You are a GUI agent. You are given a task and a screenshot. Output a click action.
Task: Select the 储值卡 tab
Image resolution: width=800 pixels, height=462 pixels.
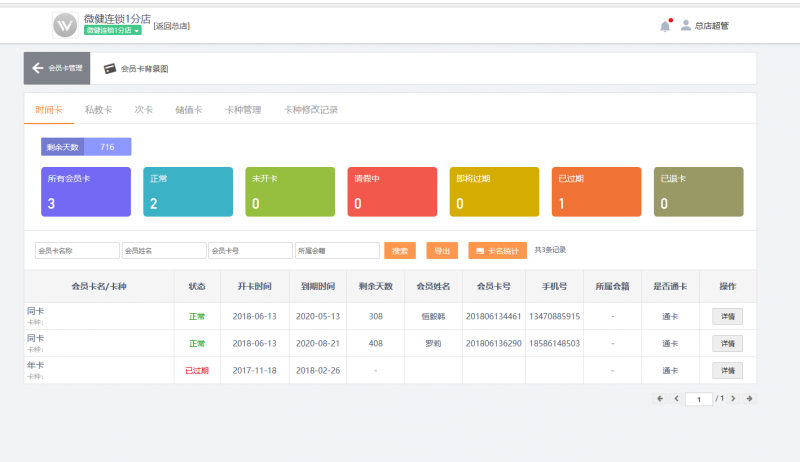(x=188, y=109)
